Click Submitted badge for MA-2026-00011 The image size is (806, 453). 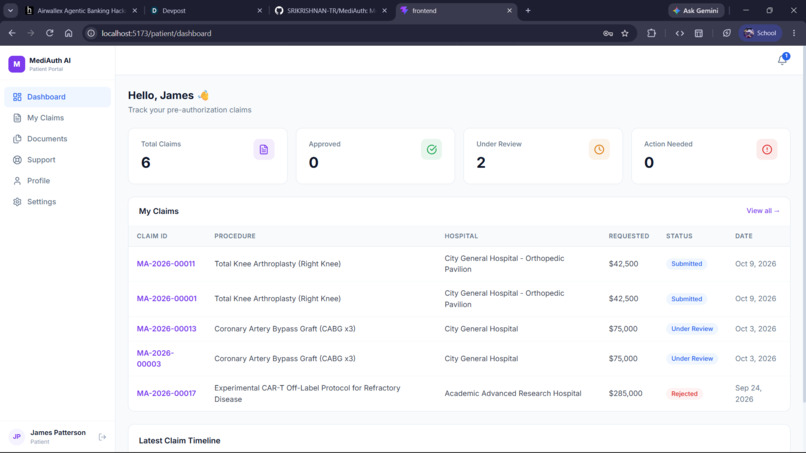(686, 264)
